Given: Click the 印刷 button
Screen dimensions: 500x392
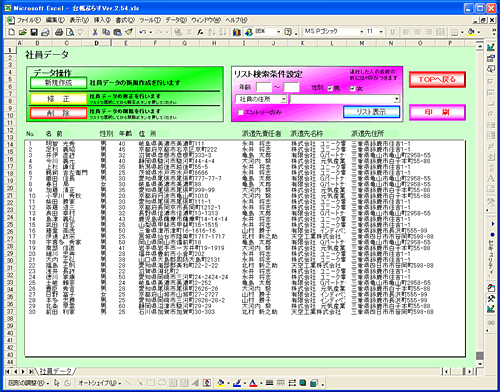Looking at the screenshot, I should coord(437,112).
